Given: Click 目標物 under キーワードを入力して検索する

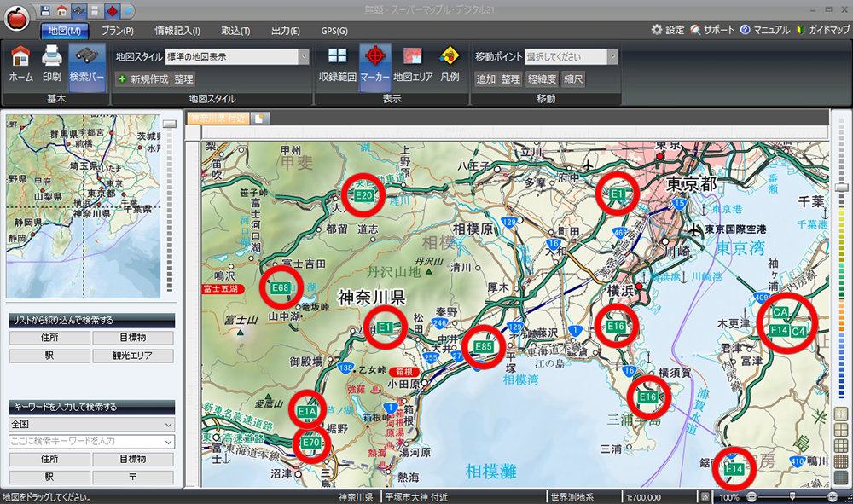Looking at the screenshot, I should coord(133,459).
